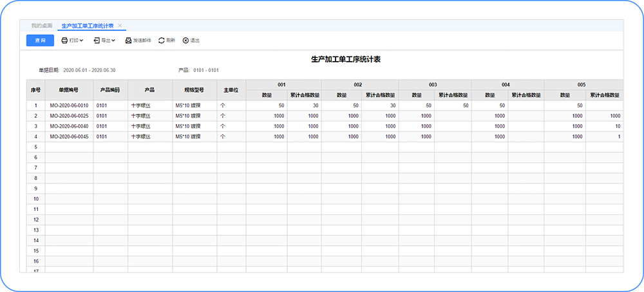Click the 001 process group header
The width and height of the screenshot is (644, 292).
[x=283, y=85]
